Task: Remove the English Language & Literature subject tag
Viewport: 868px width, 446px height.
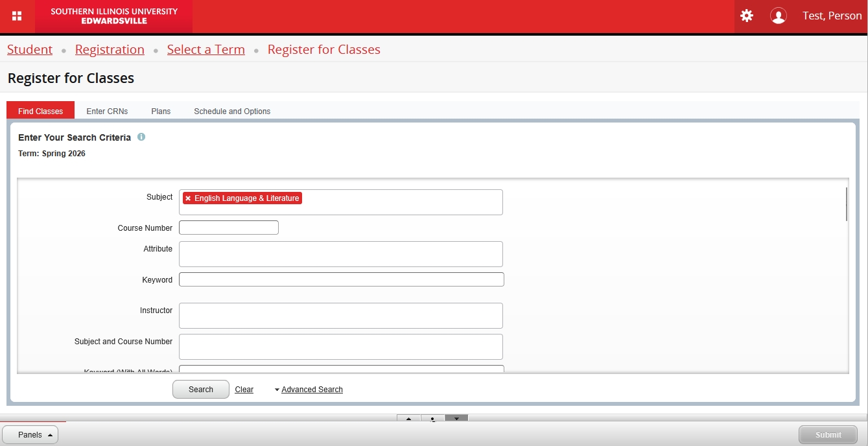Action: click(188, 198)
